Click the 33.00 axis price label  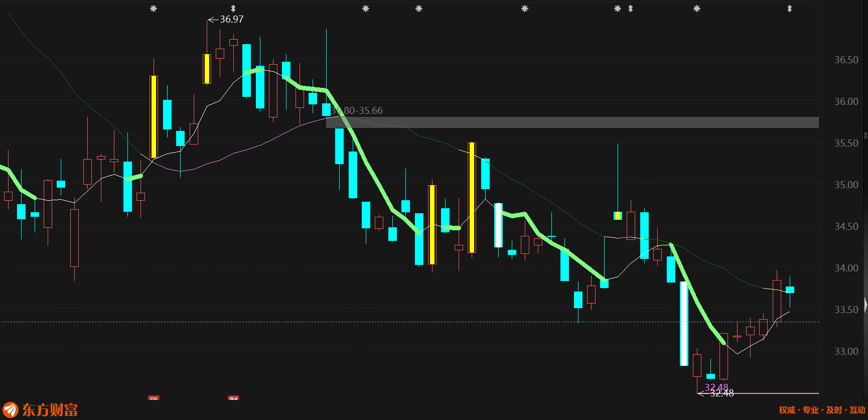846,351
